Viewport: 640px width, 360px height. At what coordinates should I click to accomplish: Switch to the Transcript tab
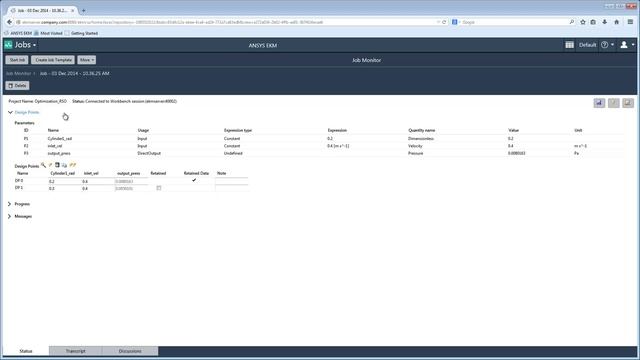pyautogui.click(x=76, y=351)
